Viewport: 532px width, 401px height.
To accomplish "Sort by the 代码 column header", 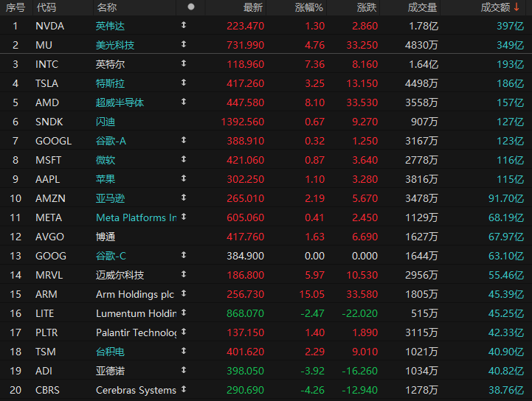I will coord(46,7).
